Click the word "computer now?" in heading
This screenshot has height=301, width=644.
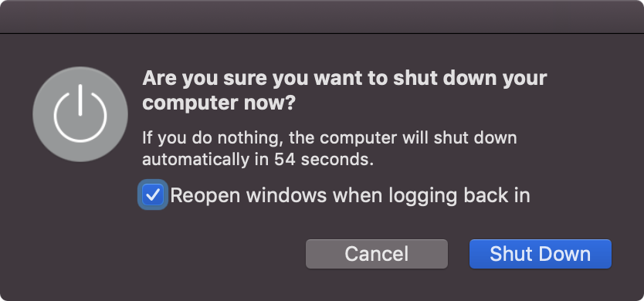tap(219, 103)
